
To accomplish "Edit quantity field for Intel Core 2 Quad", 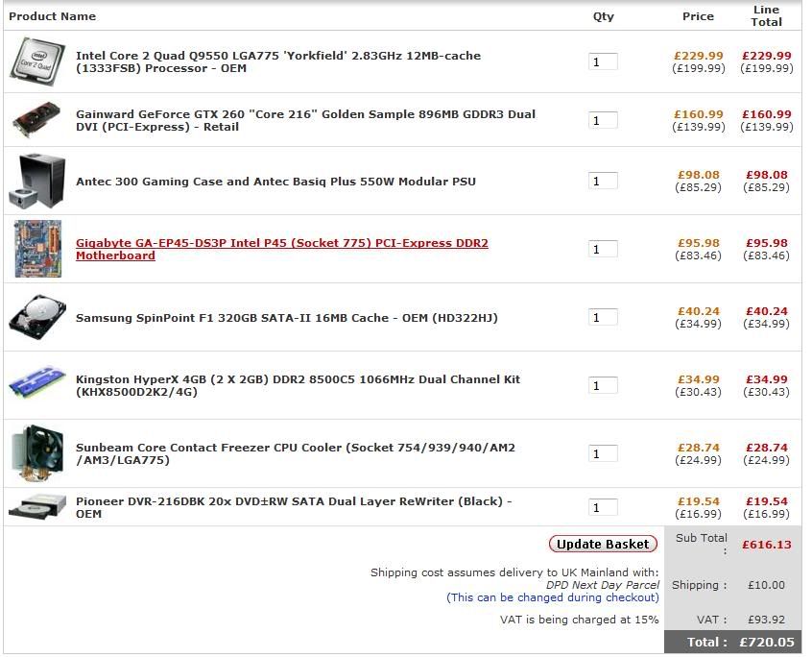I will 603,62.
